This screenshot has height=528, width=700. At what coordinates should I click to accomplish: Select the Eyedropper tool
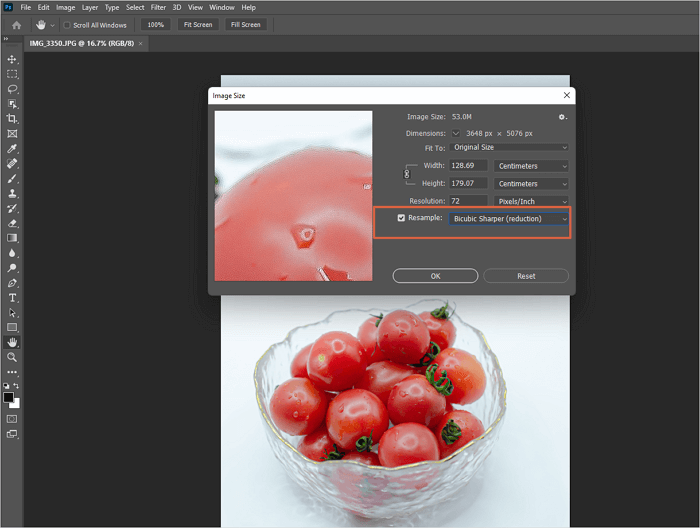[12, 148]
